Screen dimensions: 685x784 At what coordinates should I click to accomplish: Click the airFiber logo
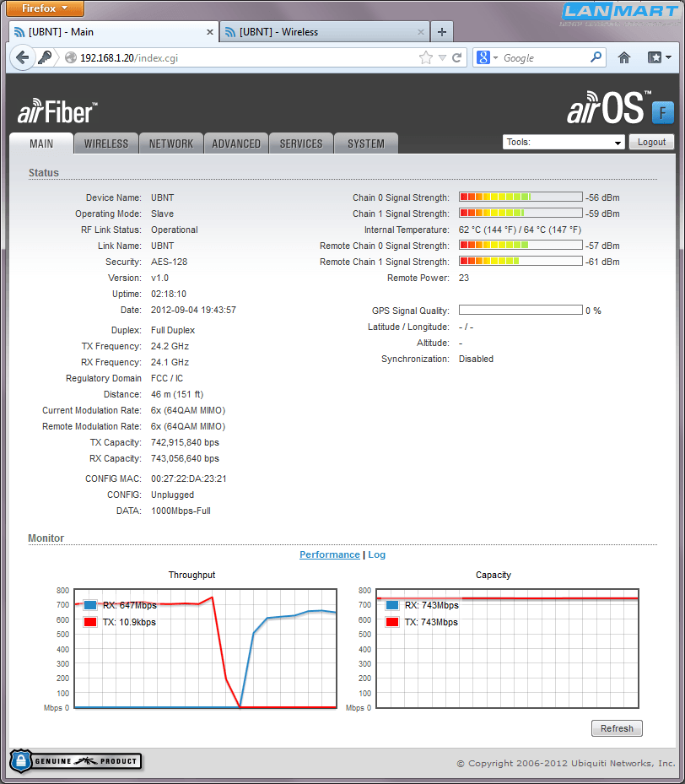[57, 111]
